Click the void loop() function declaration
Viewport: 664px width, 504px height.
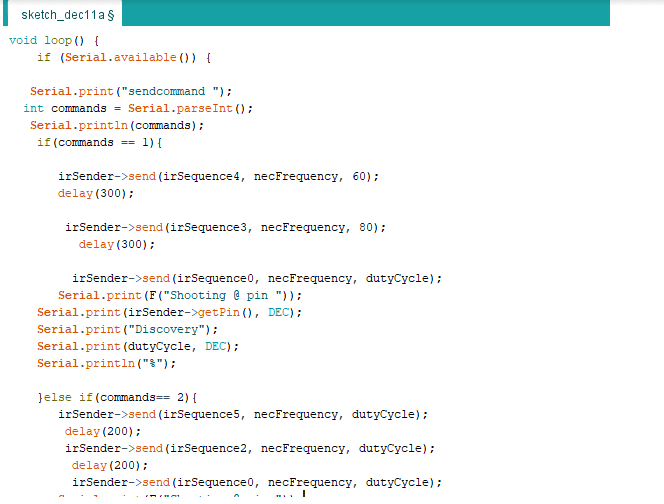[54, 41]
